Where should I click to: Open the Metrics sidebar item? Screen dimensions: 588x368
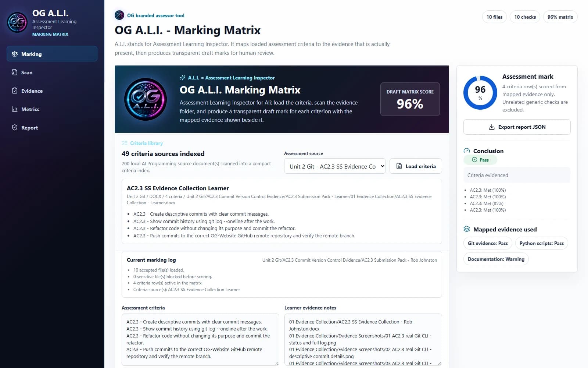click(52, 109)
